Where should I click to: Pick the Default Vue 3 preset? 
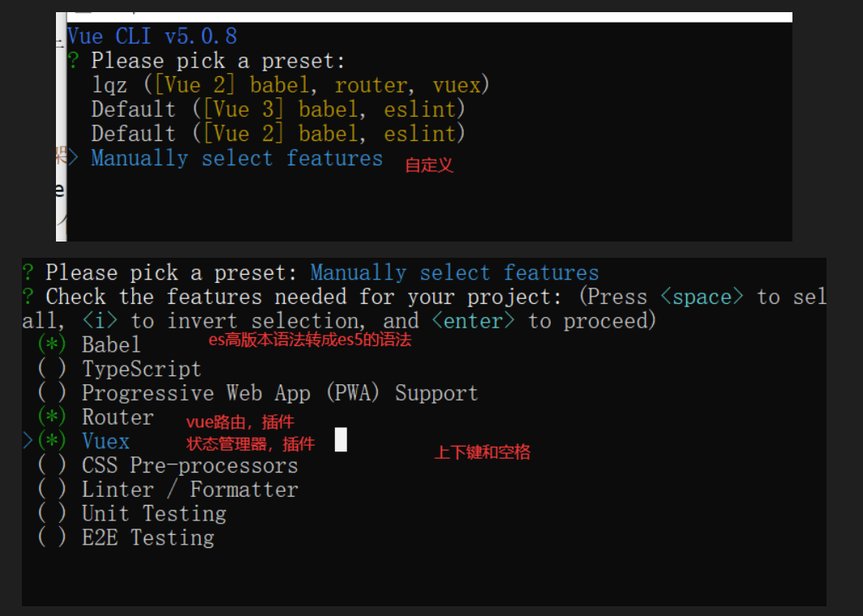coord(277,109)
